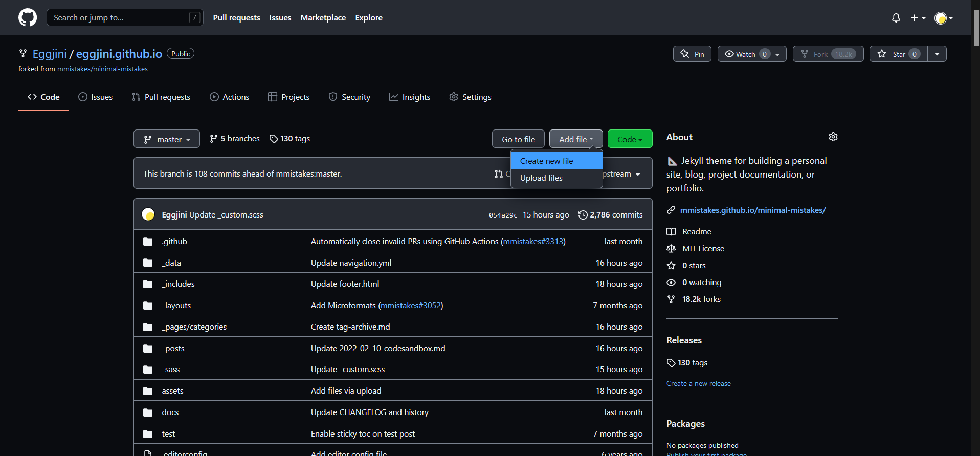This screenshot has width=980, height=456.
Task: Select the Code tab
Action: (x=43, y=97)
